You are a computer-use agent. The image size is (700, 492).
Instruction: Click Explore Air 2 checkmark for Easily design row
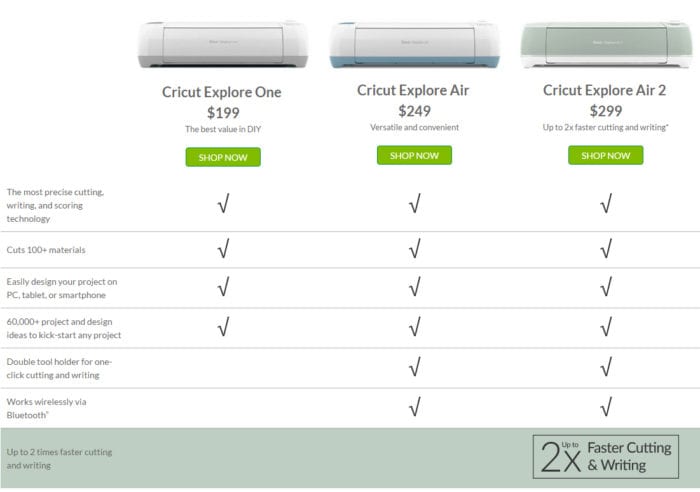coord(606,287)
